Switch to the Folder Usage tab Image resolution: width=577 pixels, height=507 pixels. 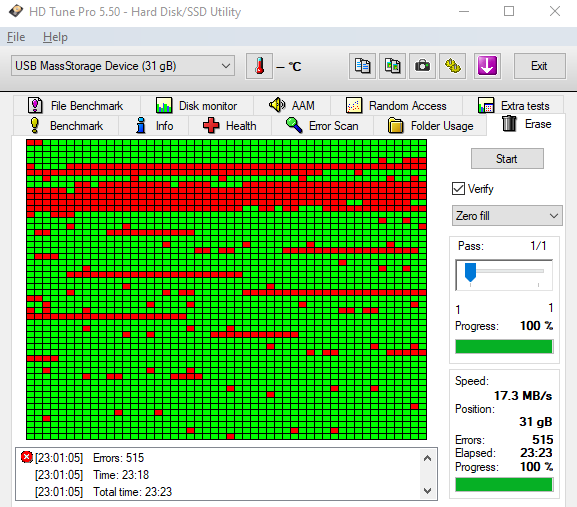pyautogui.click(x=431, y=125)
